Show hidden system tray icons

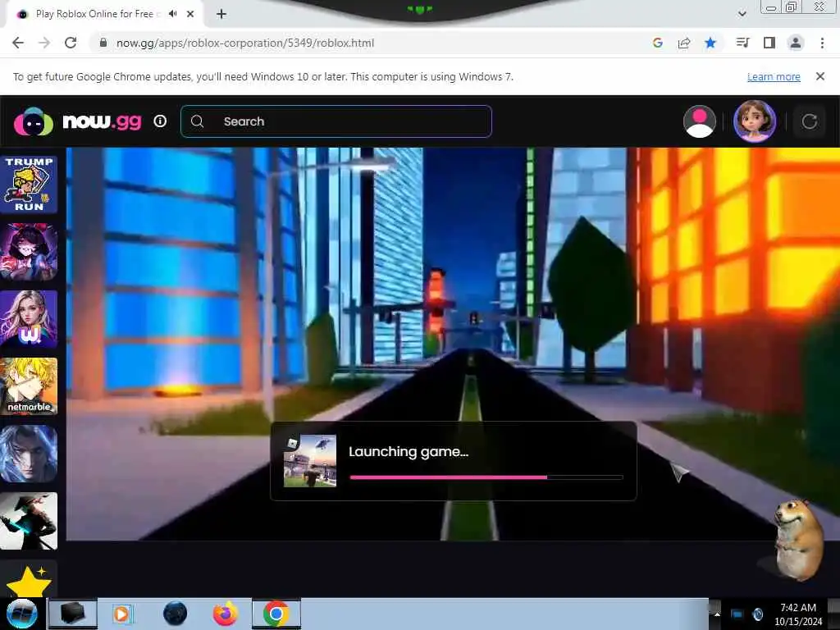pyautogui.click(x=717, y=614)
